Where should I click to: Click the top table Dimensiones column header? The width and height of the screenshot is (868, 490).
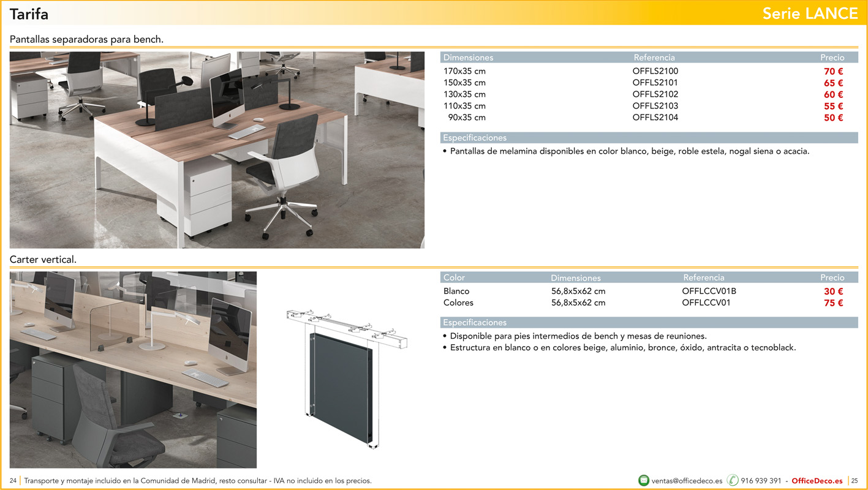[x=468, y=58]
